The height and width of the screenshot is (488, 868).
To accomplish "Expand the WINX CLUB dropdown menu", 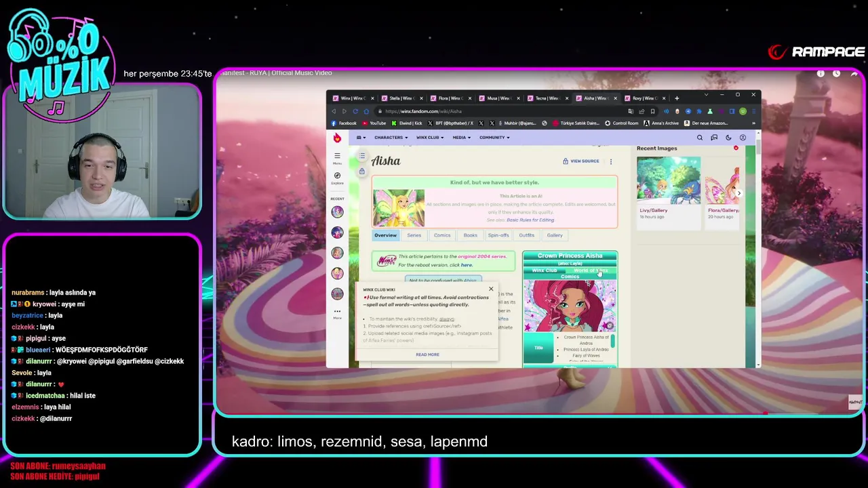I will [x=430, y=138].
